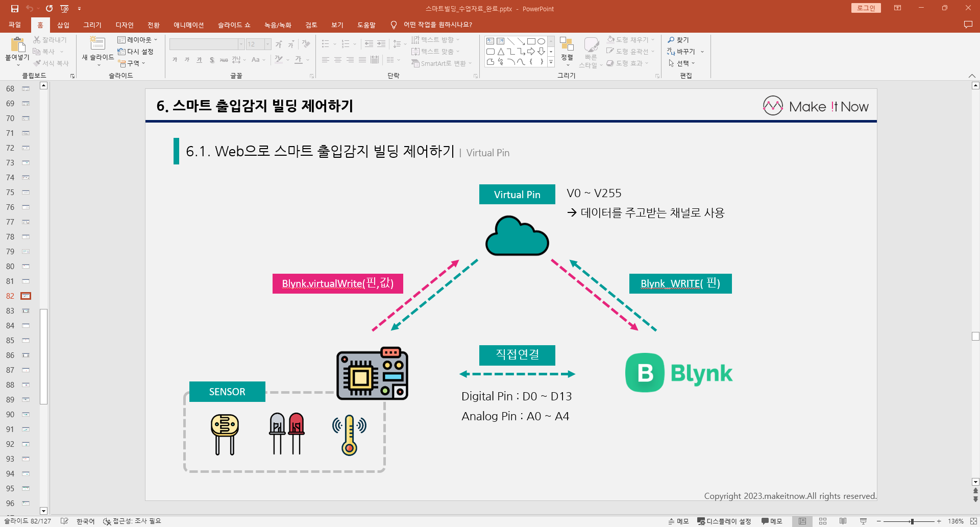Collapse the ribbon with the chevron arrow
This screenshot has height=527, width=980.
[x=972, y=76]
